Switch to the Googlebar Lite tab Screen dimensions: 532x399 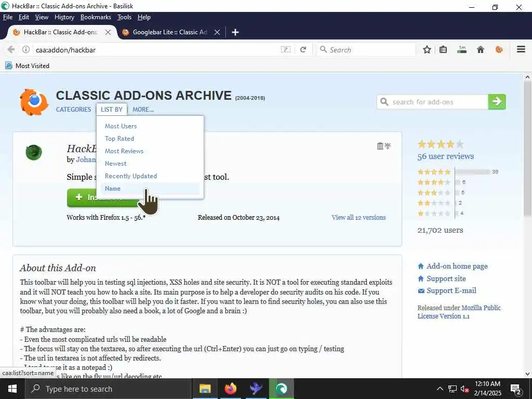[170, 32]
